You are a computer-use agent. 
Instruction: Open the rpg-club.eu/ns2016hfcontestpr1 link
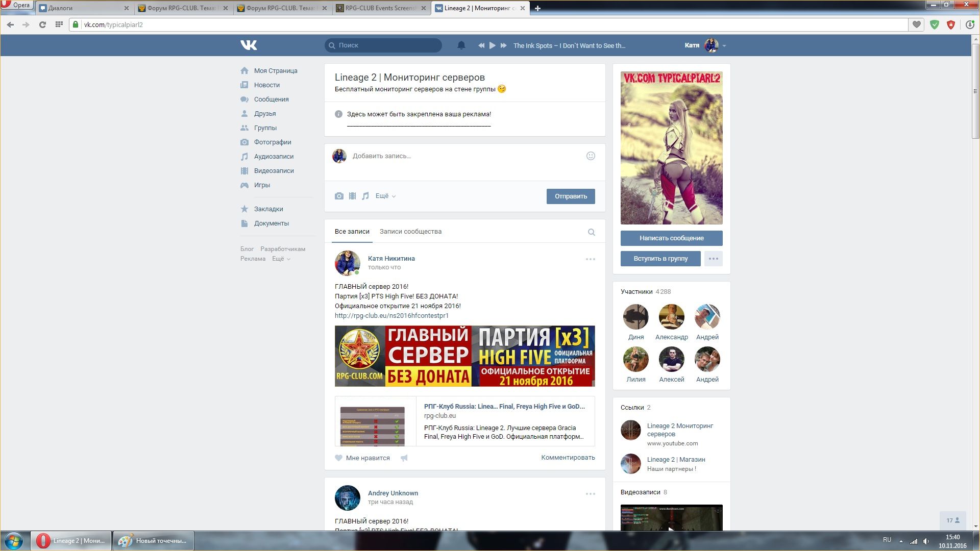click(x=391, y=316)
